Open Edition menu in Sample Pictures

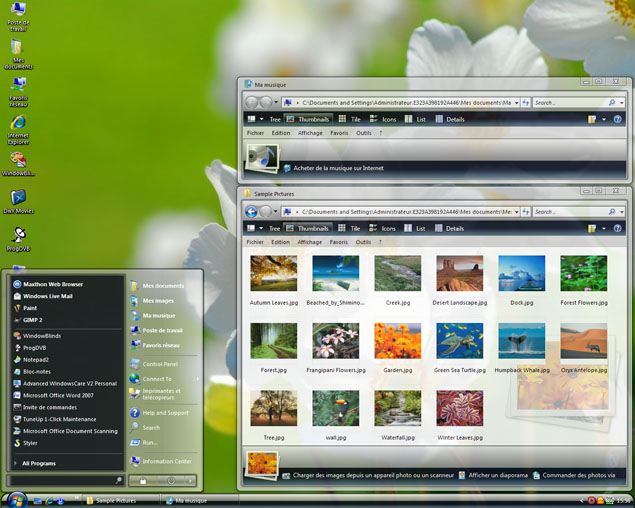point(280,242)
